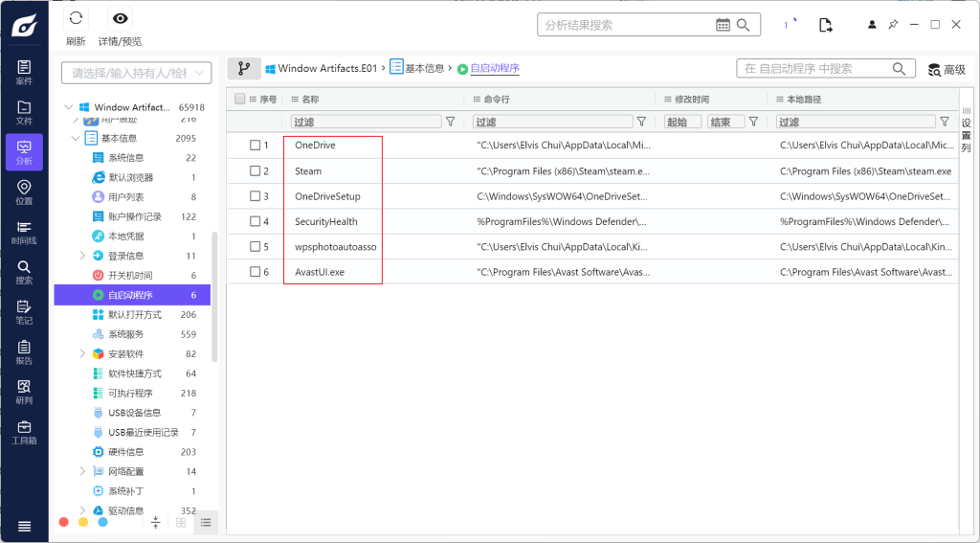Select USB设备信息 in the tree
The image size is (980, 543).
tap(134, 413)
